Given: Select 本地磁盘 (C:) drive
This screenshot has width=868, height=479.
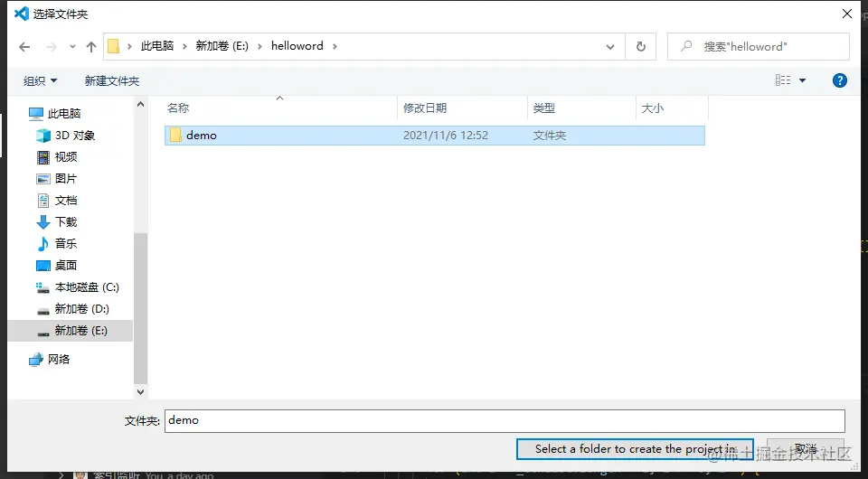Looking at the screenshot, I should [x=78, y=287].
